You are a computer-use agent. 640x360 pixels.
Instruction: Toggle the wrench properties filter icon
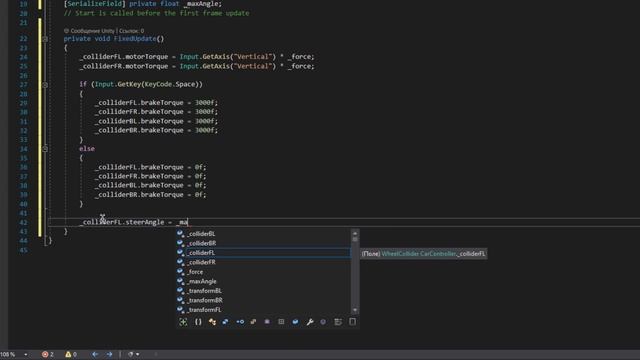(310, 322)
